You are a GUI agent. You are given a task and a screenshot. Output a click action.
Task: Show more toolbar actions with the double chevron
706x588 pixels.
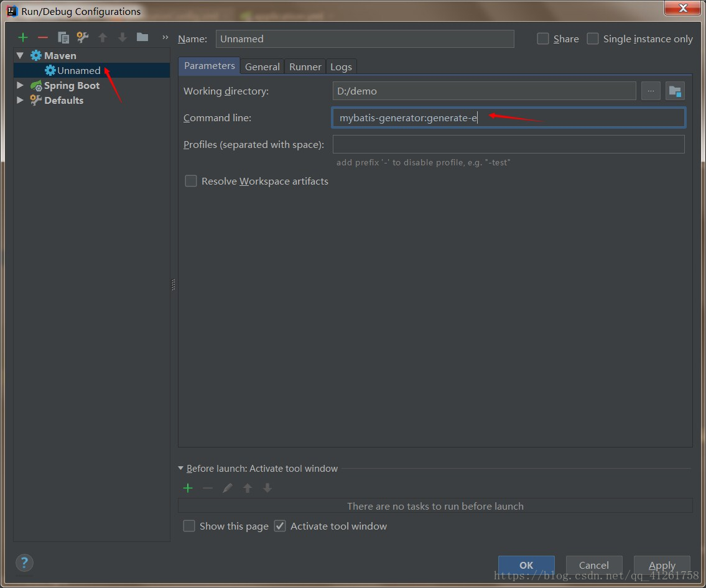[165, 37]
